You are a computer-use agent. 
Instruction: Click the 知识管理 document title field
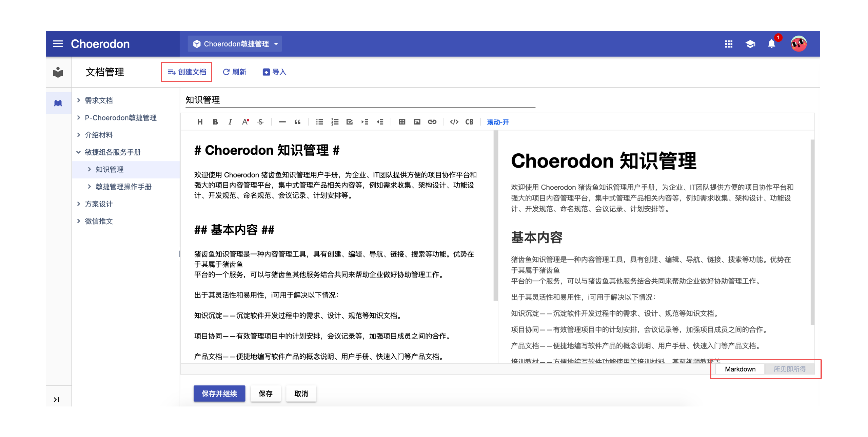tap(360, 100)
